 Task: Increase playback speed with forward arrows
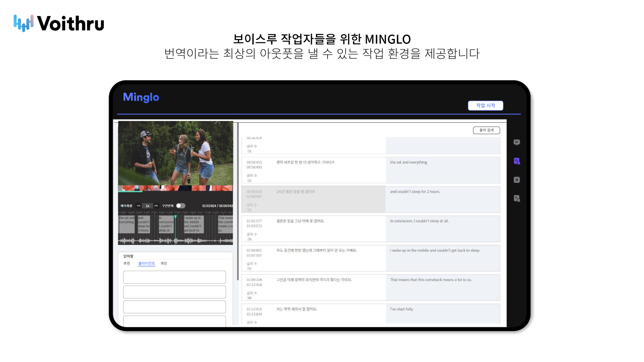(156, 206)
